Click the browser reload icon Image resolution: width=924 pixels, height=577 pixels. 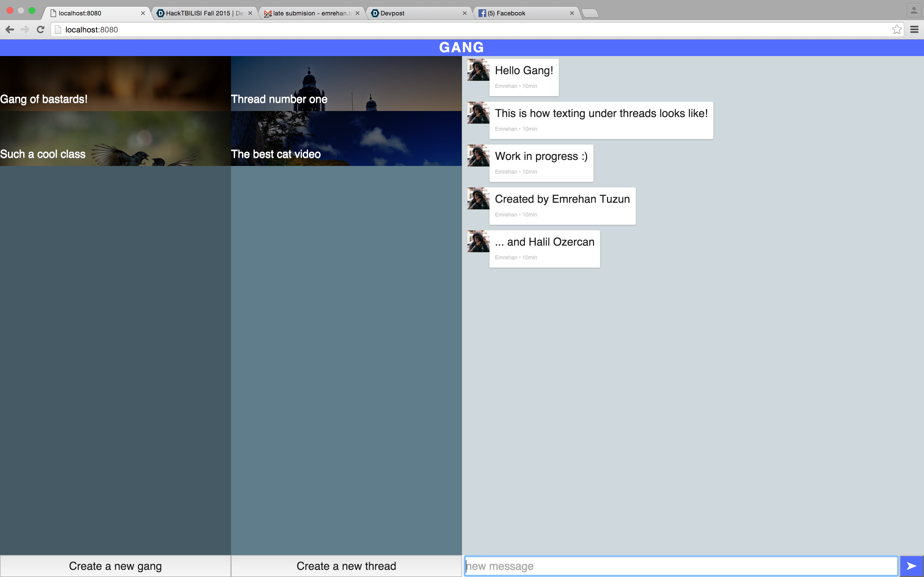(x=40, y=30)
